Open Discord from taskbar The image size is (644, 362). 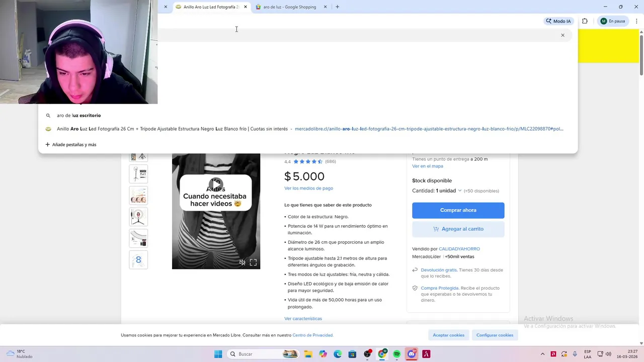(412, 354)
